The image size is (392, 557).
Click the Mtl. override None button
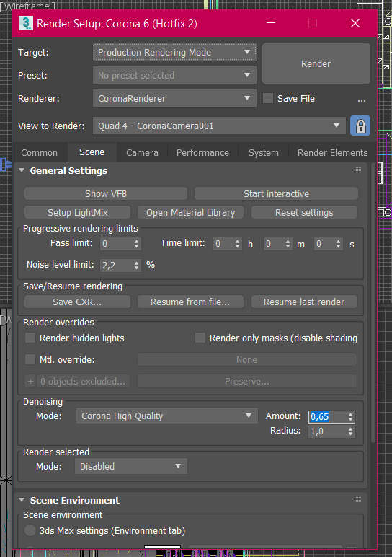247,359
